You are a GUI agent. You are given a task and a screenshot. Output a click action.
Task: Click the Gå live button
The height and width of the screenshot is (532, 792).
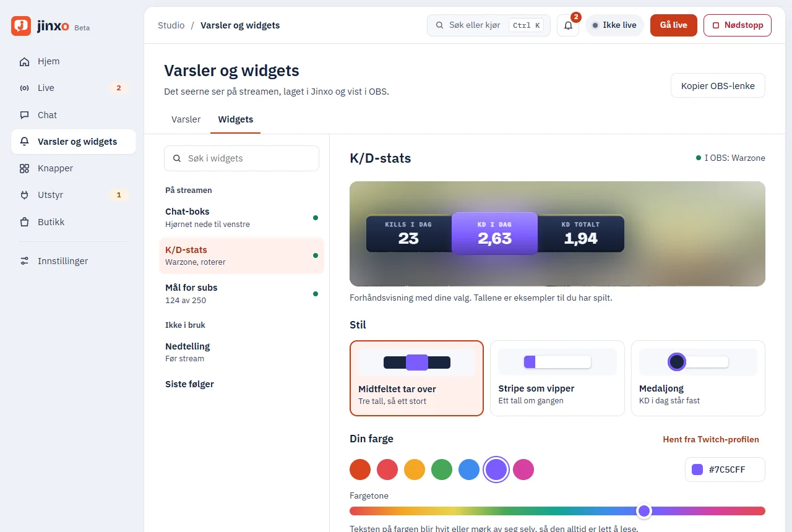[x=674, y=25]
